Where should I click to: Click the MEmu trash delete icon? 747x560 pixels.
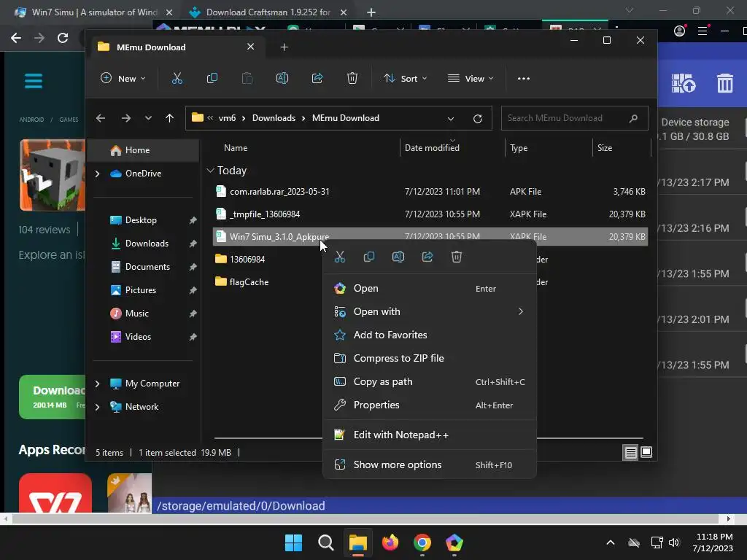(x=725, y=83)
